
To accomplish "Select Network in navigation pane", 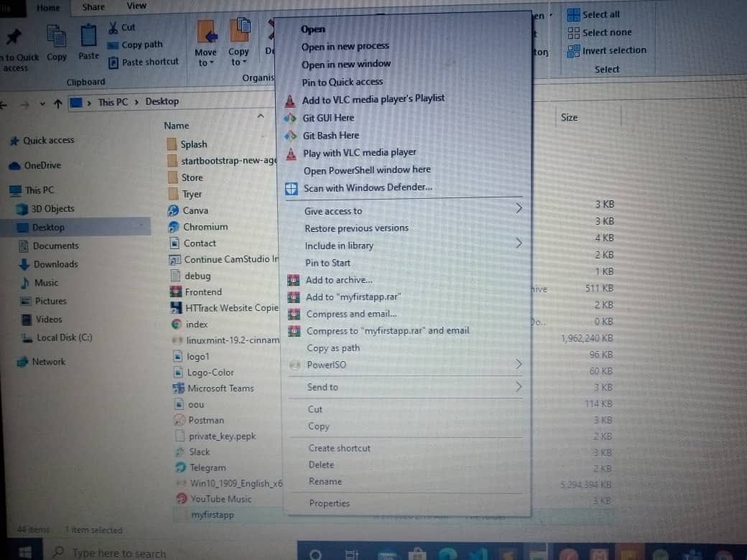I will [41, 362].
